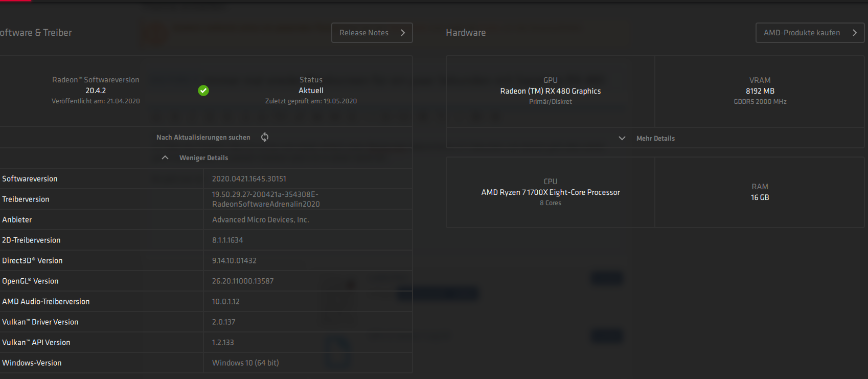Click the refresh icon next to Nach Aktualisierungen suchen
This screenshot has width=868, height=379.
(x=265, y=137)
